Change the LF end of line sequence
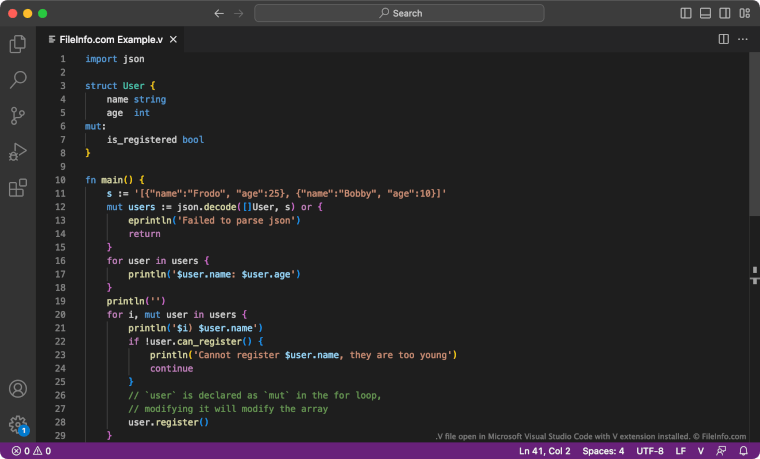This screenshot has height=459, width=760. coord(681,451)
